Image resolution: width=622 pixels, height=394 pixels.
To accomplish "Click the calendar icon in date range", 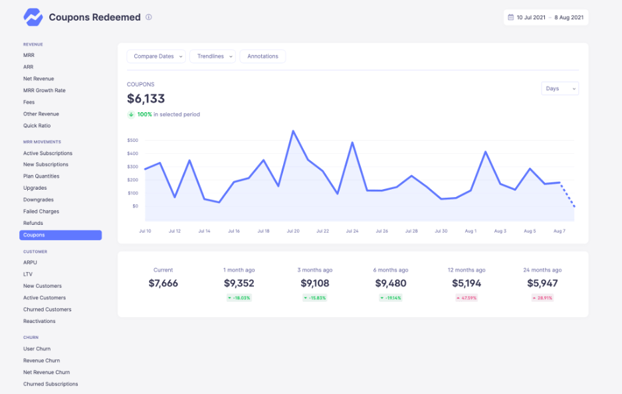I will pos(511,17).
